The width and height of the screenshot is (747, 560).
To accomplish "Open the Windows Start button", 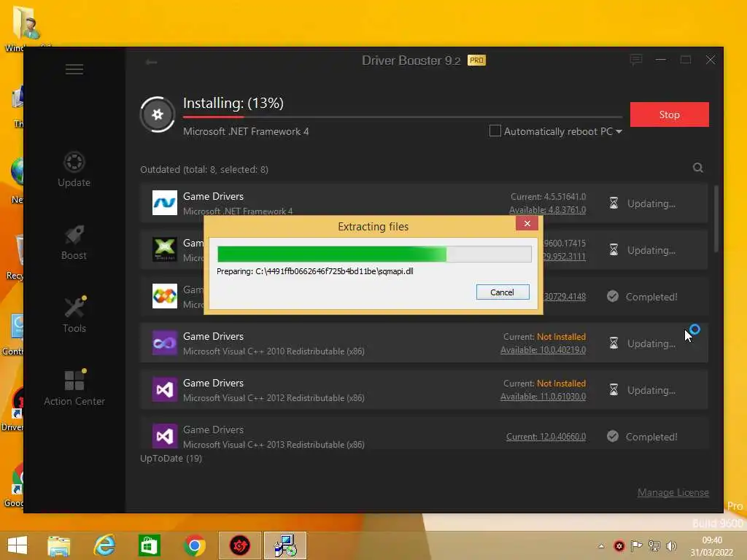I will click(18, 545).
